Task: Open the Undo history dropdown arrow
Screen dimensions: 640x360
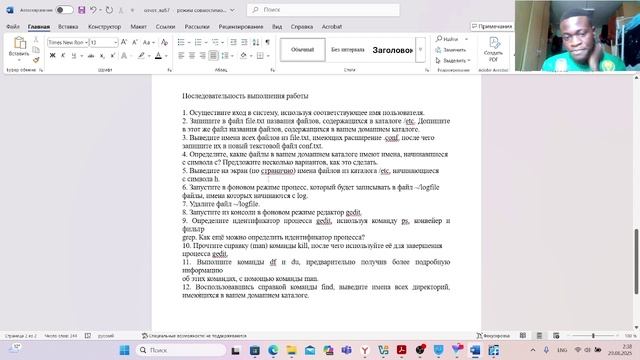Action: (100, 10)
